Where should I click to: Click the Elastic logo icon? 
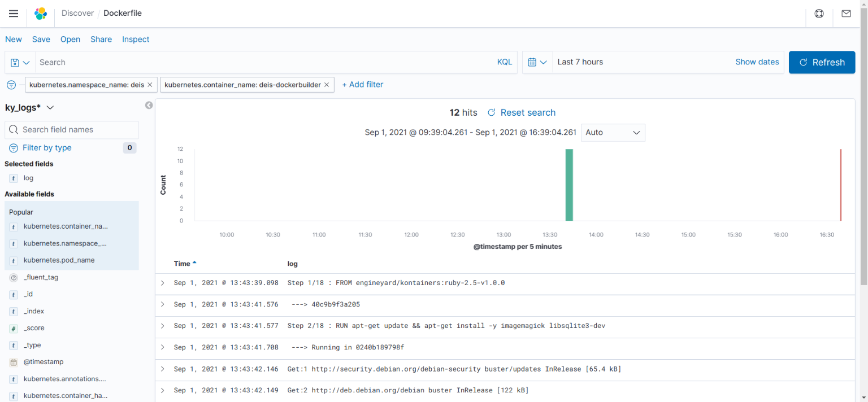tap(41, 14)
